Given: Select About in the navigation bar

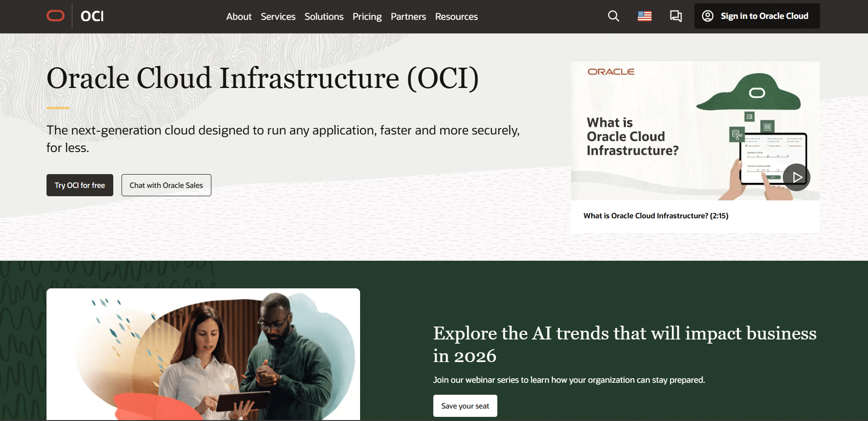Looking at the screenshot, I should coord(239,17).
